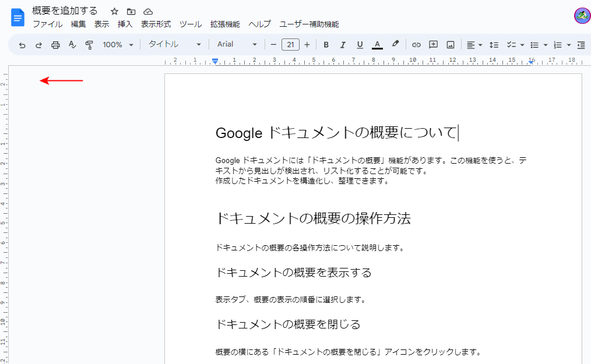The width and height of the screenshot is (591, 364).
Task: Toggle bold formatting
Action: (x=326, y=45)
